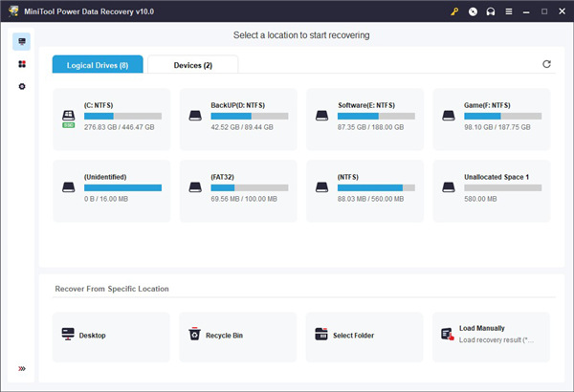Open the hamburger menu in title bar
The image size is (574, 392).
[x=508, y=11]
